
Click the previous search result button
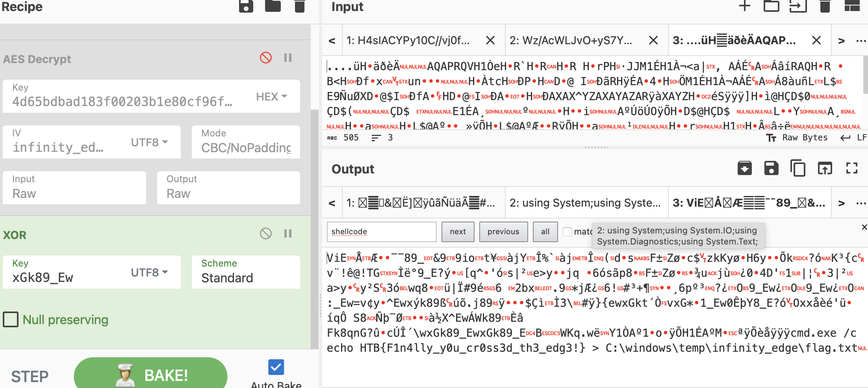[x=503, y=231]
